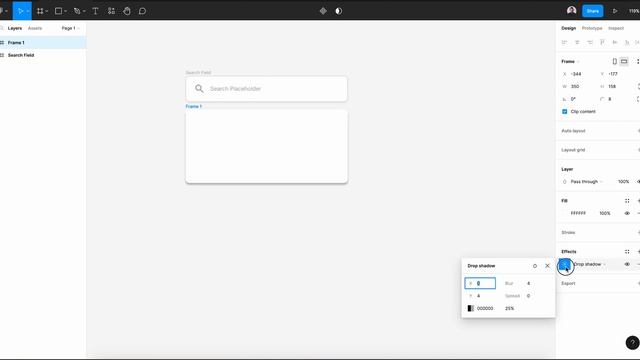Click the Search Placeholder field on canvas

(x=267, y=89)
